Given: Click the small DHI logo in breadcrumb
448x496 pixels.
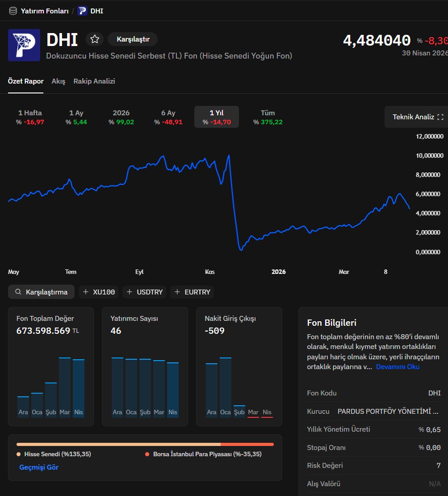Looking at the screenshot, I should tap(82, 11).
